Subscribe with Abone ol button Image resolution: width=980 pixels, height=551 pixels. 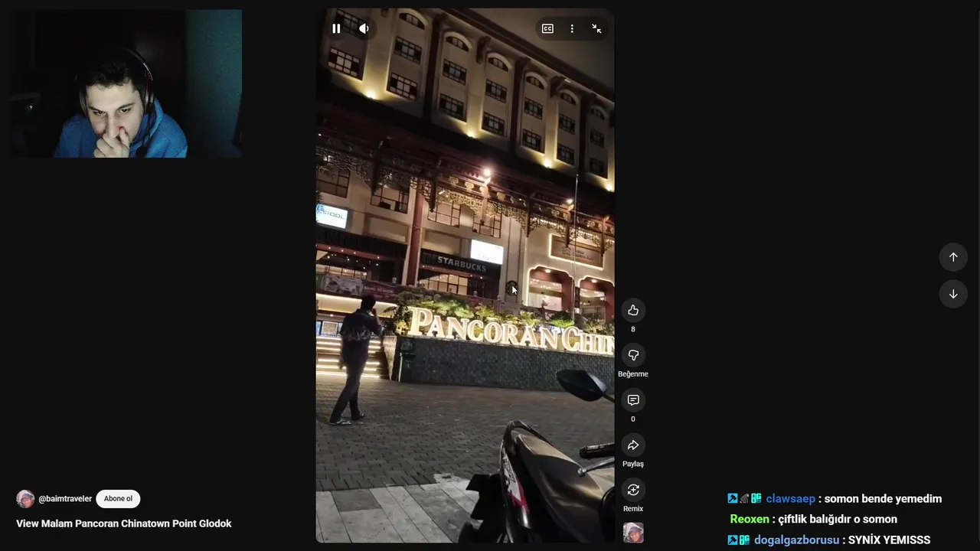tap(118, 499)
